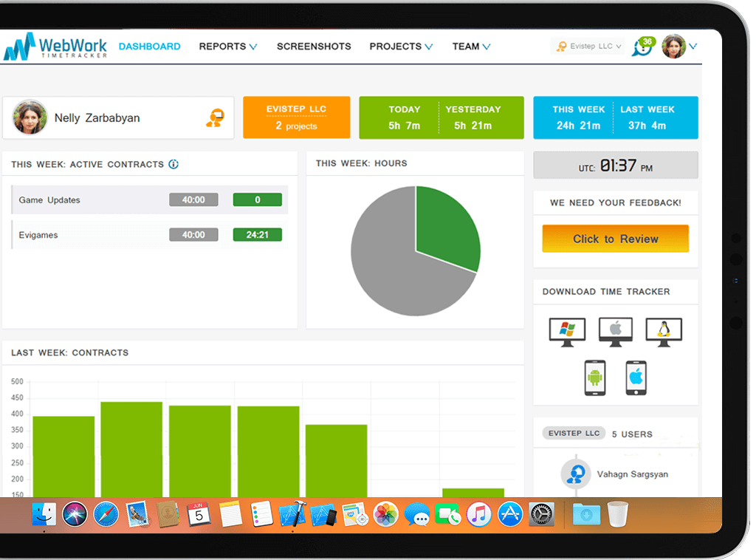The image size is (756, 560).
Task: Click Nelly Zarbabyan's name
Action: 97,117
